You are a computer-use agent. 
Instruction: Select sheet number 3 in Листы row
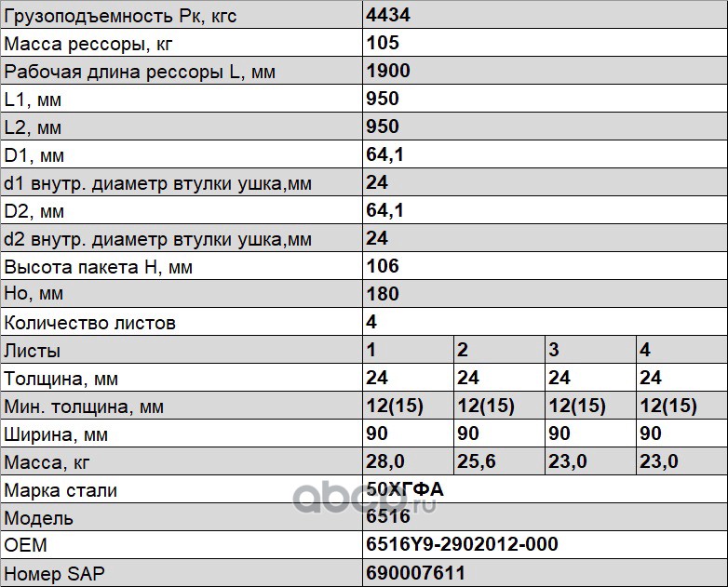coord(554,350)
